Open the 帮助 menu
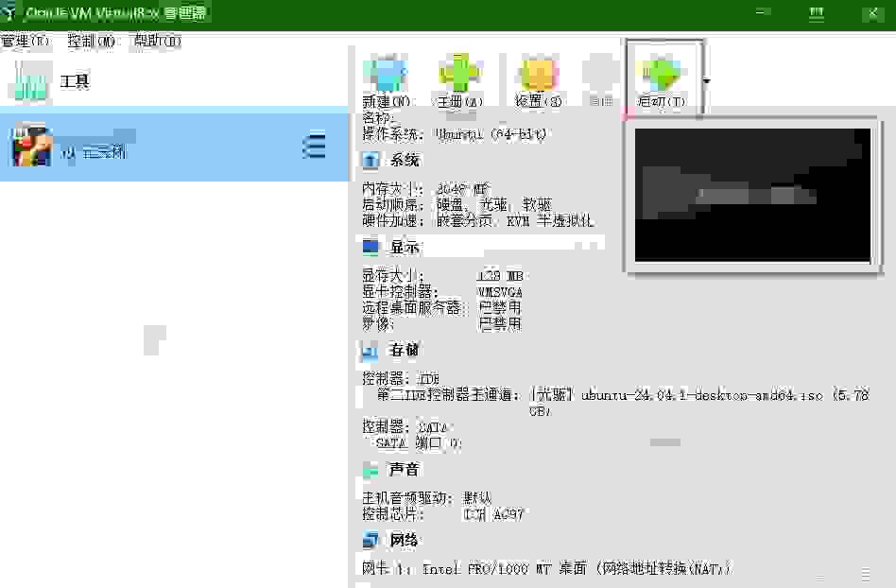Screen dimensions: 896x588 coord(157,42)
